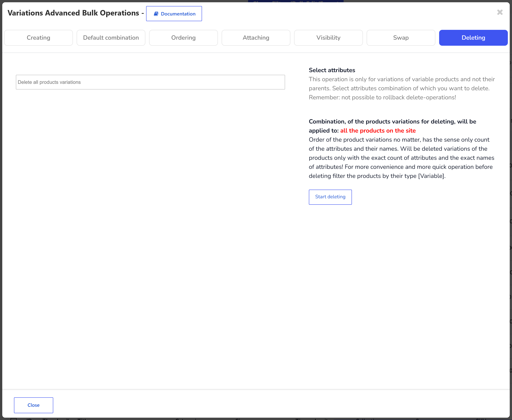This screenshot has height=420, width=512.
Task: Open the Default combination tab
Action: 111,38
